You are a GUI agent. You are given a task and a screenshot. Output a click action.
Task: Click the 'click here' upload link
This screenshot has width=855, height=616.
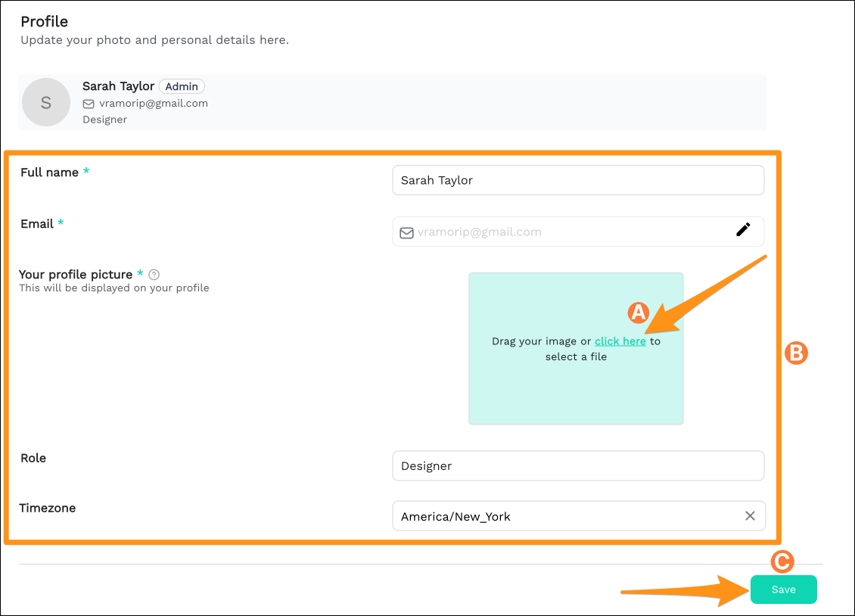620,341
